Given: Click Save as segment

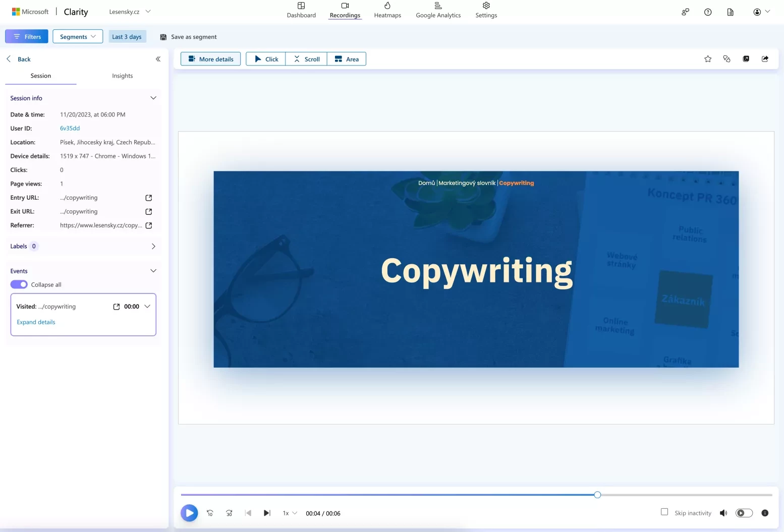Looking at the screenshot, I should point(188,37).
